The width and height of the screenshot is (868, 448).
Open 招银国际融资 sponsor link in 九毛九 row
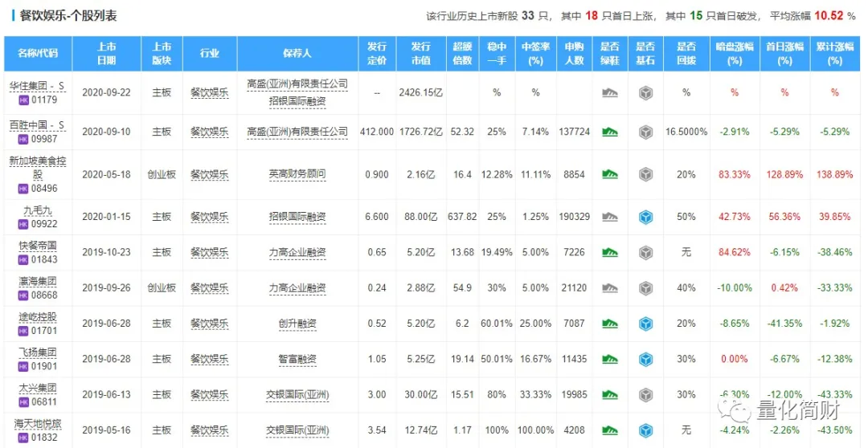point(298,217)
